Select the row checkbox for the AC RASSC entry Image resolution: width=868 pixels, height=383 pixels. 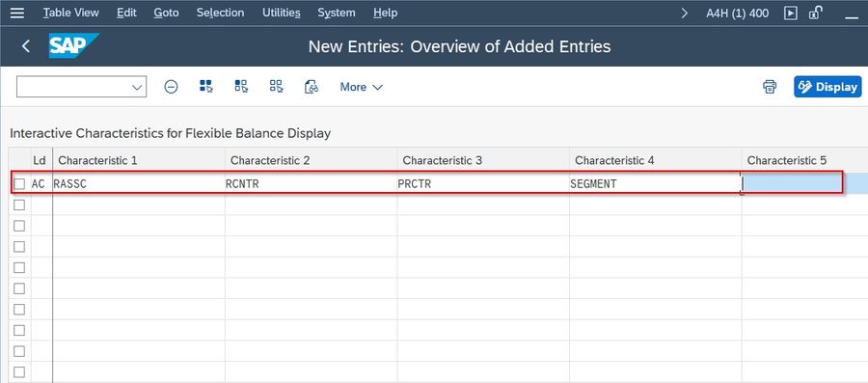pyautogui.click(x=19, y=183)
